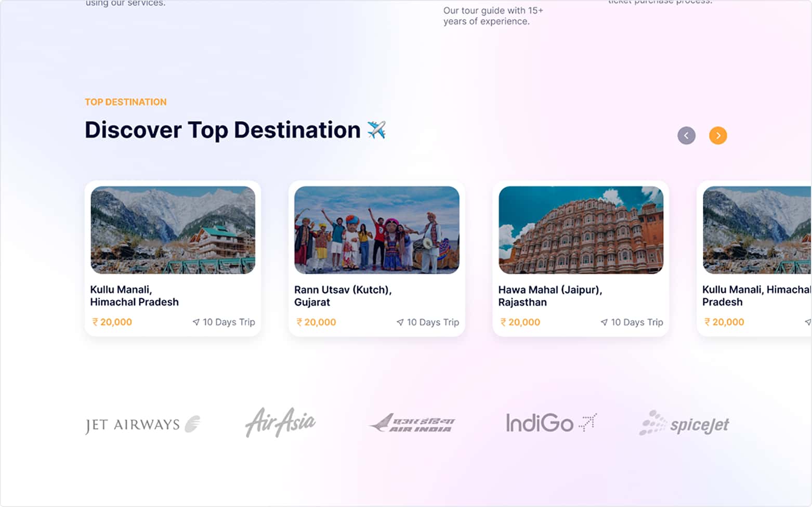Open the TOP DESTINATION section label

(125, 101)
